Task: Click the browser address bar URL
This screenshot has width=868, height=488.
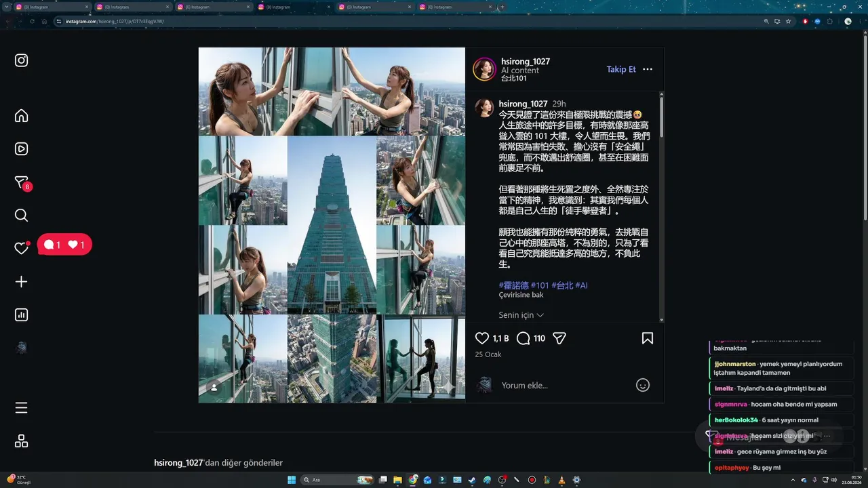Action: pyautogui.click(x=115, y=21)
